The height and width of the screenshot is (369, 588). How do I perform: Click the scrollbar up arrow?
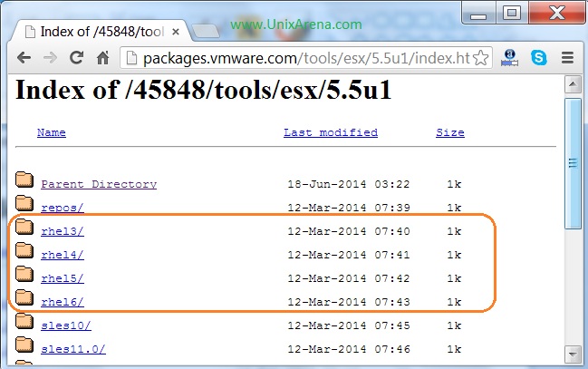point(573,84)
